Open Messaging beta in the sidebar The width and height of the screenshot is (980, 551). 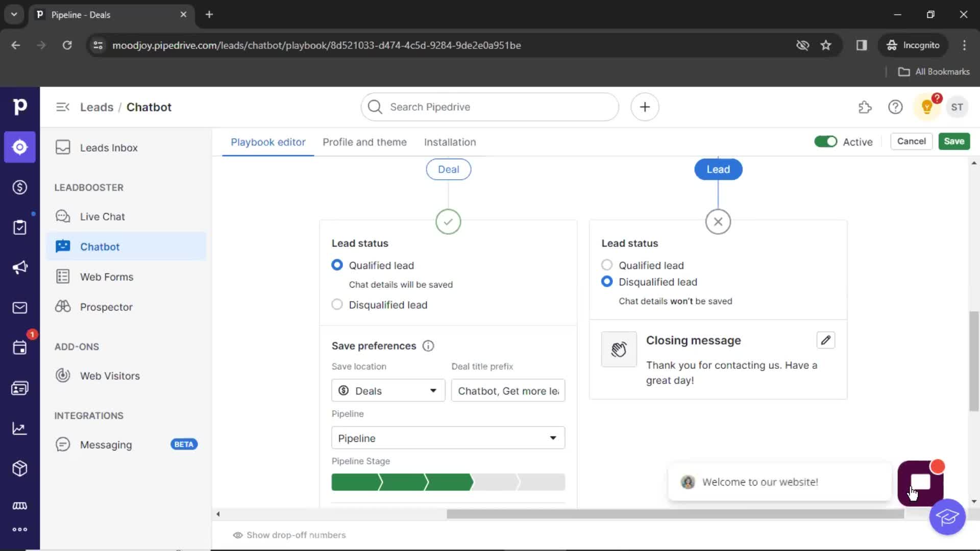click(126, 445)
